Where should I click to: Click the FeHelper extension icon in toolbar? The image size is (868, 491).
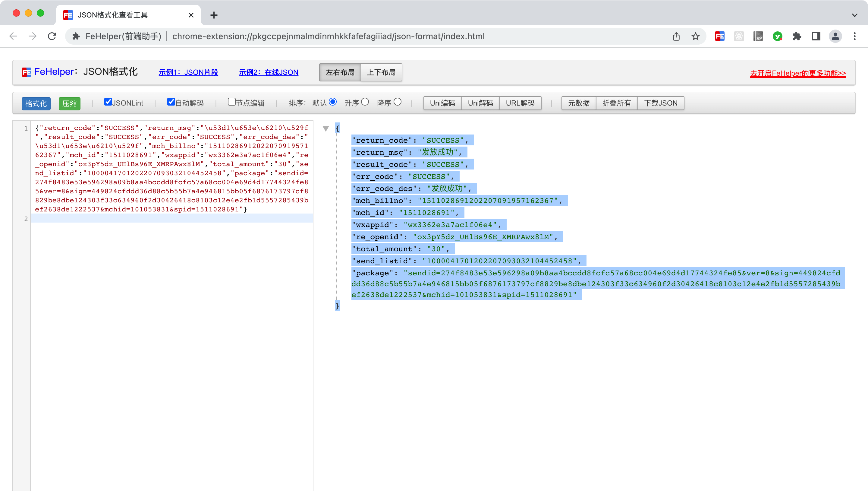(719, 36)
